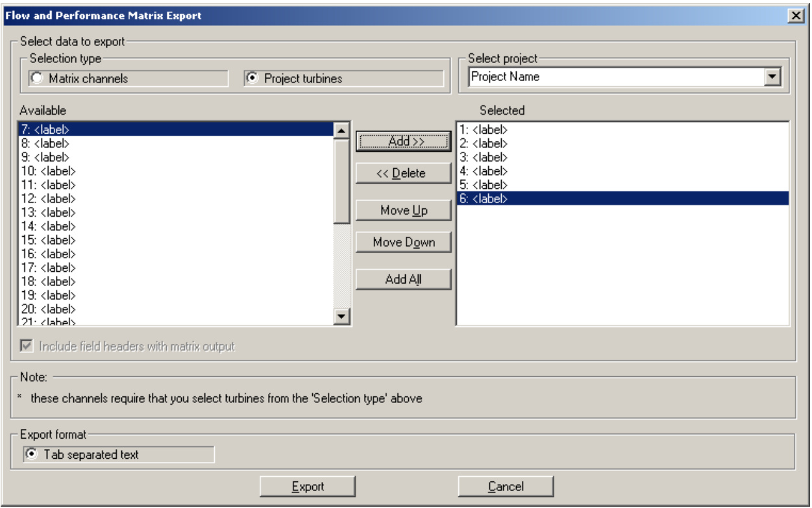Click the Project Name combo box field
The height and width of the screenshot is (508, 812).
click(x=615, y=77)
